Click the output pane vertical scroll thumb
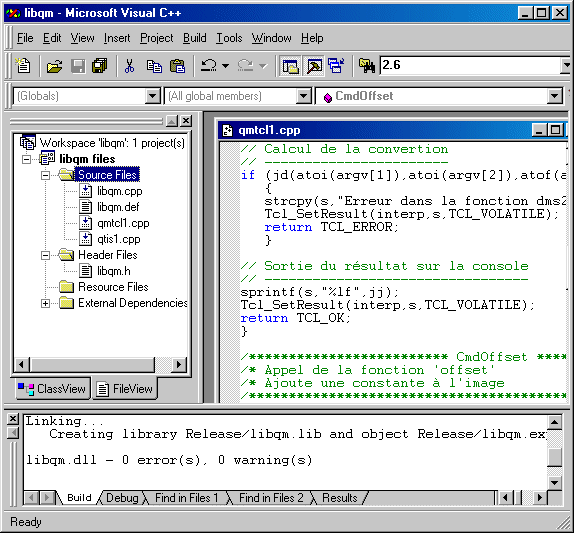 click(555, 457)
